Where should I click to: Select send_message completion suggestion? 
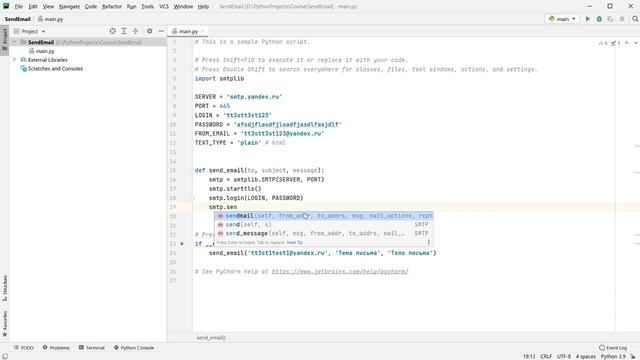pos(324,233)
